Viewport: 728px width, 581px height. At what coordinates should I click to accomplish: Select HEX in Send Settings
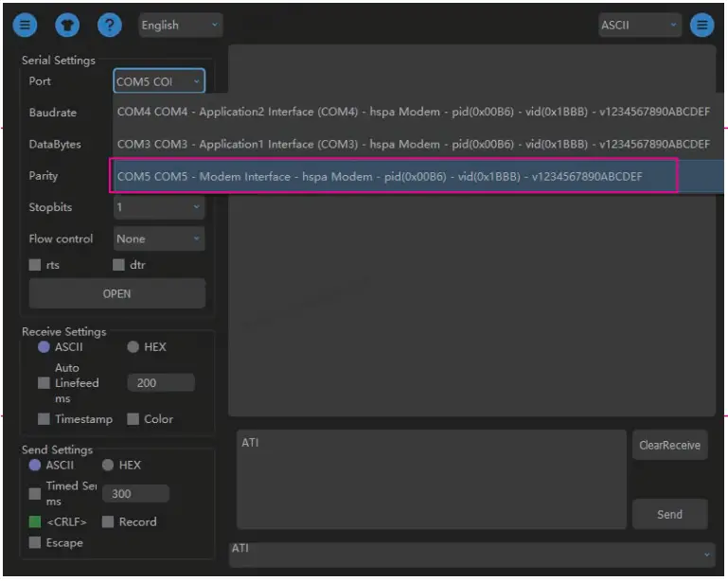[x=108, y=465]
